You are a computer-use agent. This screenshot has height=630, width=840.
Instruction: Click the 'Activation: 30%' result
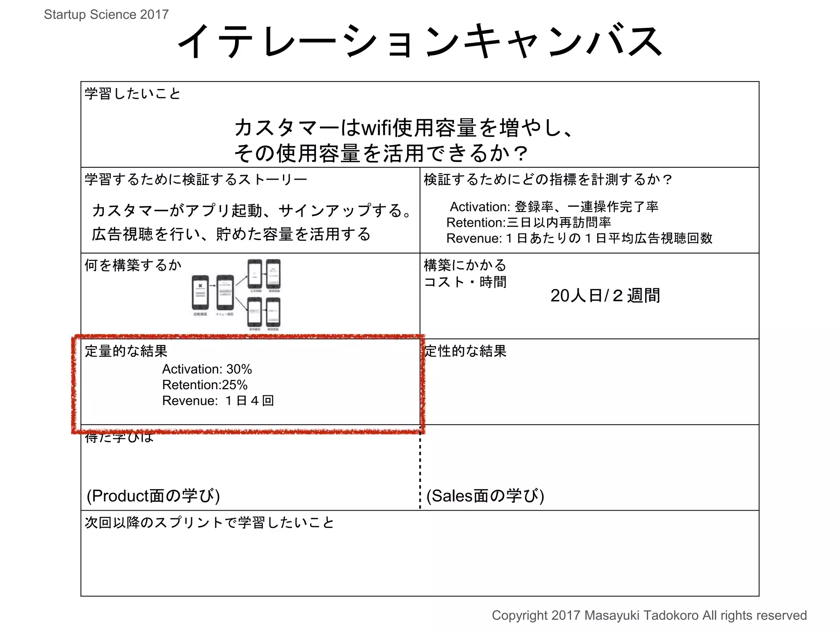[207, 369]
